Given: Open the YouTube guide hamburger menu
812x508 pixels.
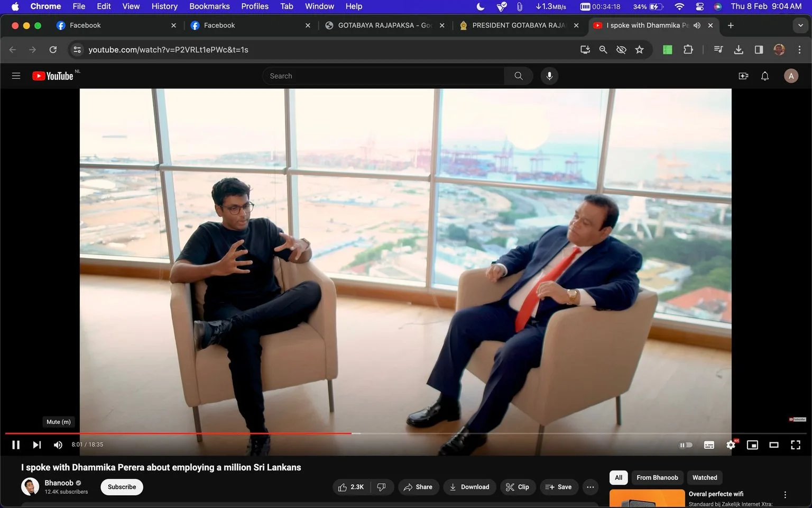Looking at the screenshot, I should [x=16, y=76].
